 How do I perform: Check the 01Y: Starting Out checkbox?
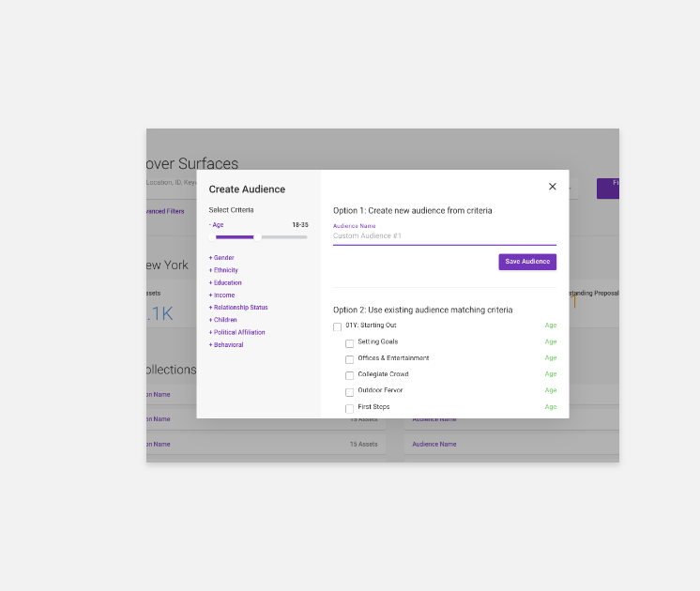(338, 327)
